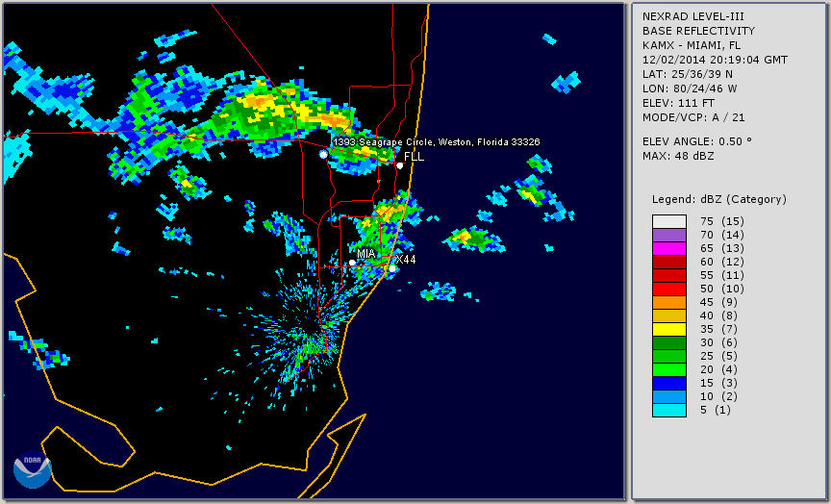Click the 5 (1) legend value
831x504 pixels.
715,410
